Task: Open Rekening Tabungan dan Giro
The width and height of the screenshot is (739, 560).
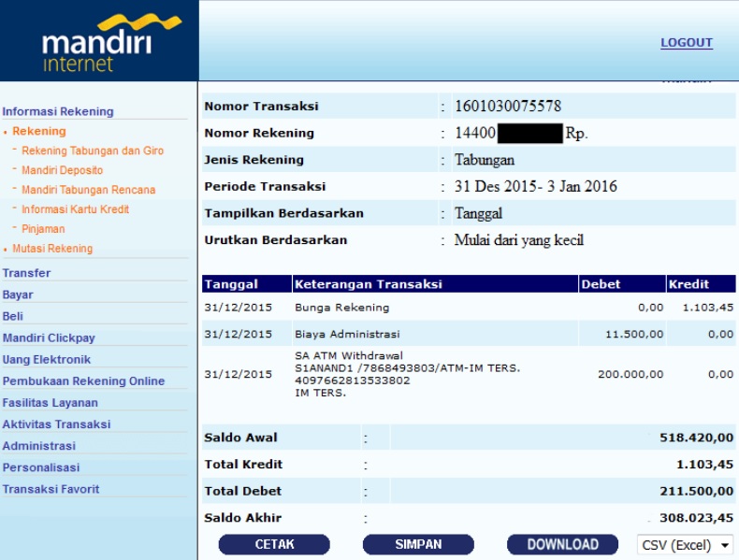Action: click(x=93, y=151)
